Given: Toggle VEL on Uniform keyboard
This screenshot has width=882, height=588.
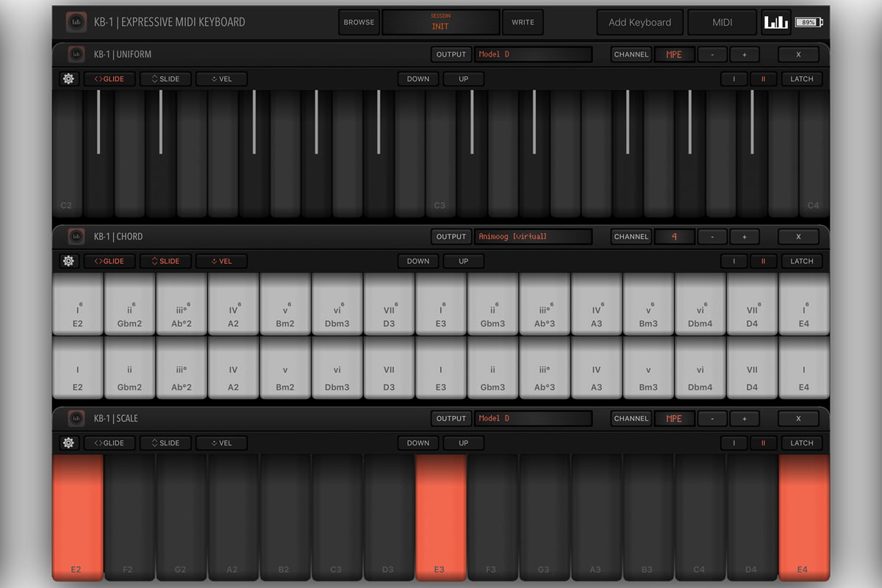Looking at the screenshot, I should pos(221,79).
